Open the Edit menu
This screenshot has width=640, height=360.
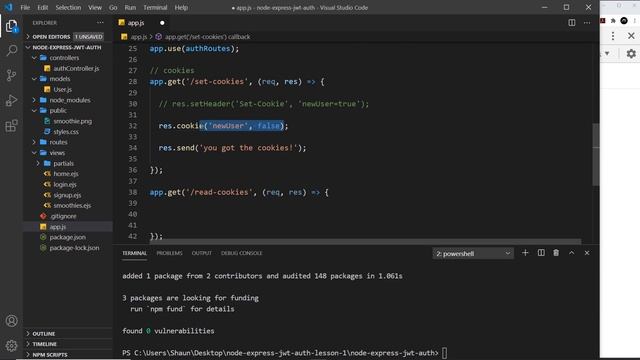pyautogui.click(x=42, y=7)
